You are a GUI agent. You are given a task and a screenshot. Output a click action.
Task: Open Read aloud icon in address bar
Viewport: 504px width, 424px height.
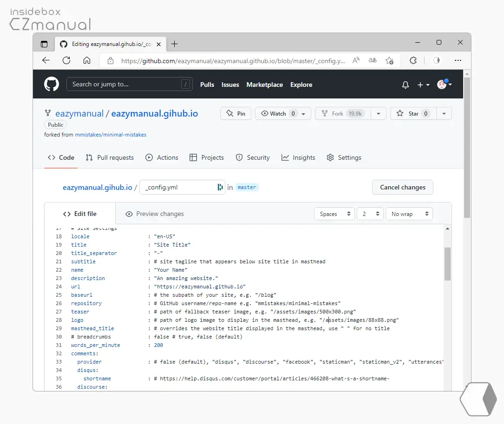coord(356,60)
